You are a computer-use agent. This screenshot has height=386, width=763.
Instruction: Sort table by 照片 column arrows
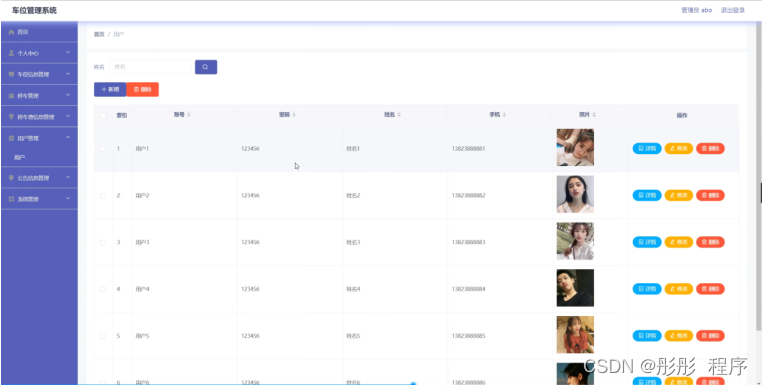tap(594, 115)
